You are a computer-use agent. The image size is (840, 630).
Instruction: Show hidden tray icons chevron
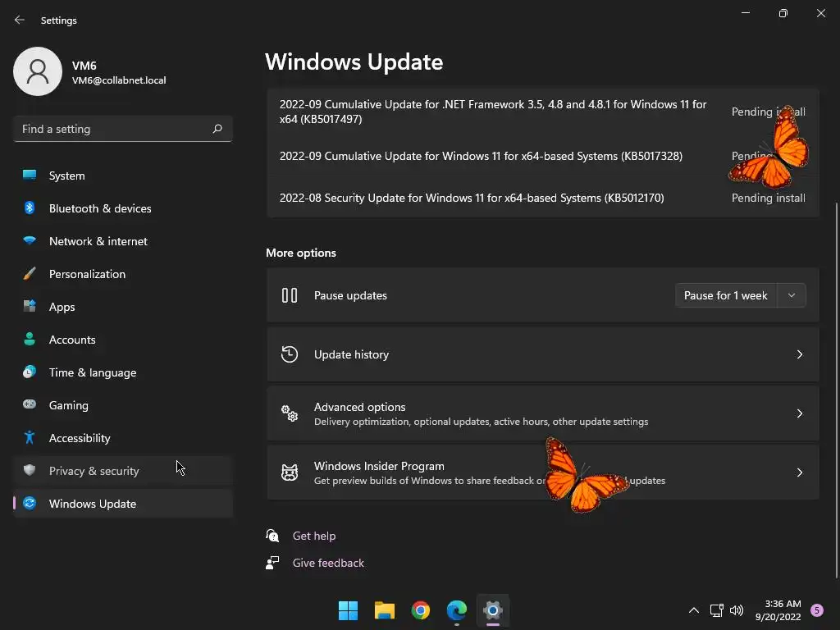tap(694, 610)
